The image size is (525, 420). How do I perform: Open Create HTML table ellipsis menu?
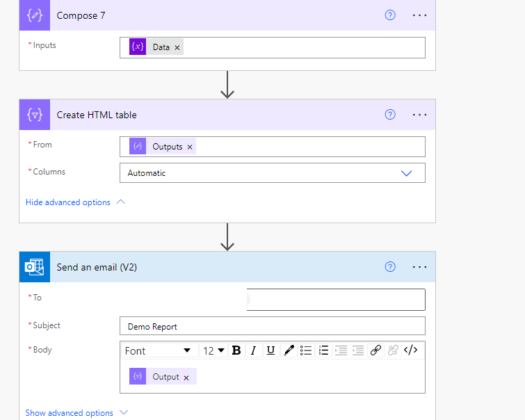(419, 115)
